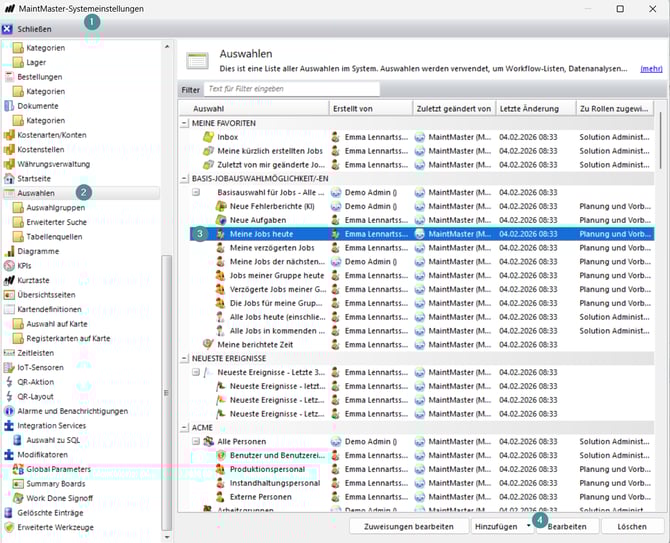Select the Modifikatoren puzzle icon
The image size is (670, 543).
pos(9,455)
